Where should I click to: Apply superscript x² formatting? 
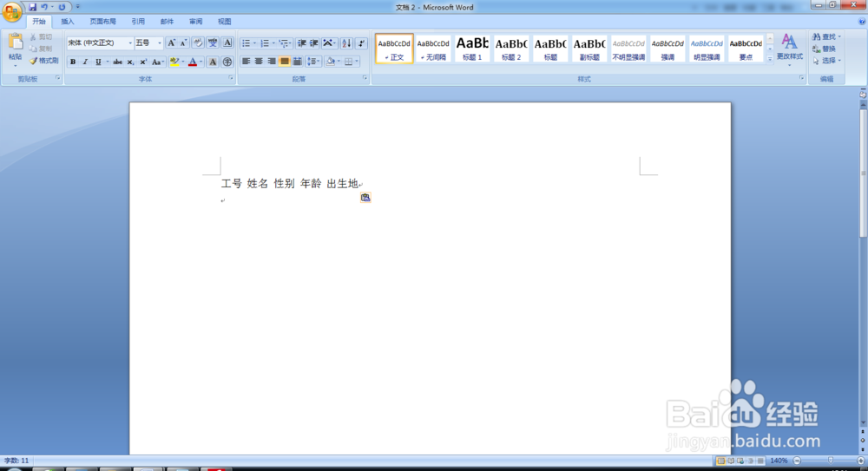(143, 62)
